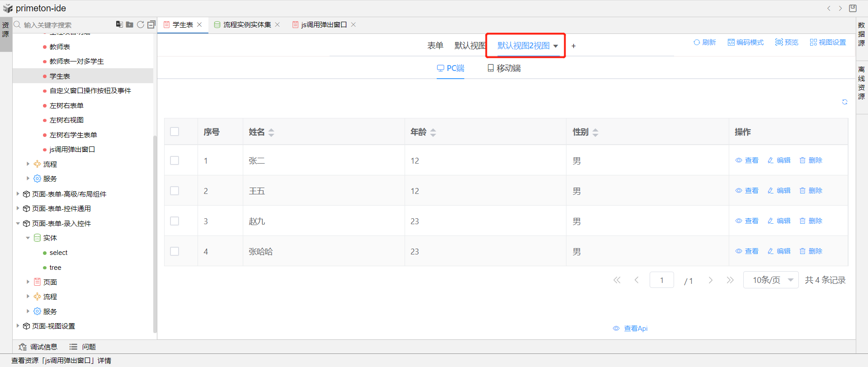Collapse the 页面-表单-录入控件 tree node

point(18,223)
